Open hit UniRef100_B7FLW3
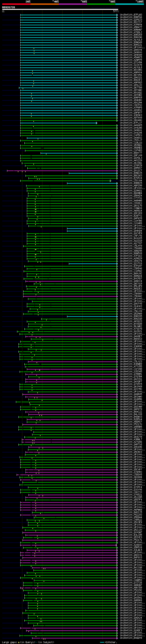 tap(131, 15)
